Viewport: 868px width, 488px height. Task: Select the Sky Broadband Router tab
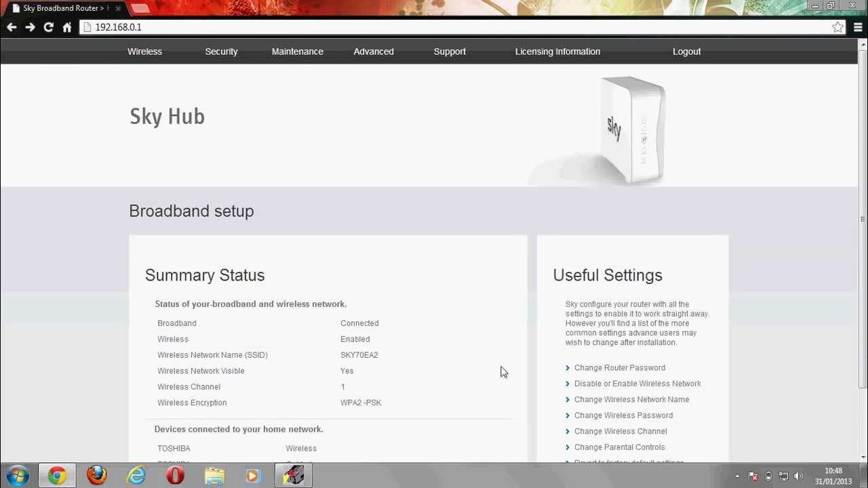click(x=64, y=8)
